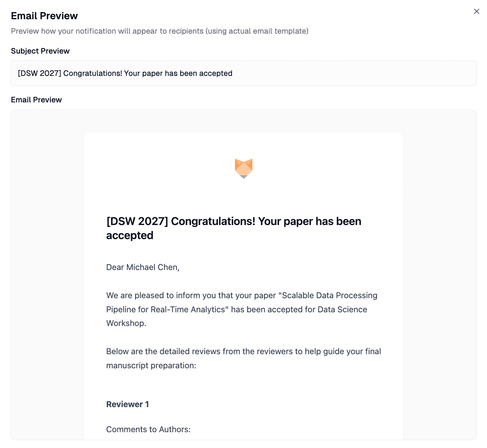Screen dimensions: 487x448
Task: Select the mascot icon above the congratulations heading
Action: click(x=244, y=168)
